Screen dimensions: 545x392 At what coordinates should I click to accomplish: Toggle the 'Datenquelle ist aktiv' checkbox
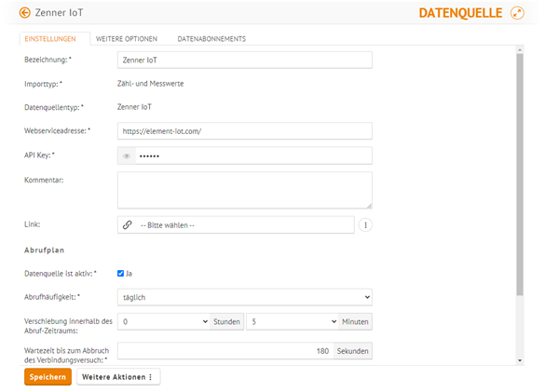(120, 274)
